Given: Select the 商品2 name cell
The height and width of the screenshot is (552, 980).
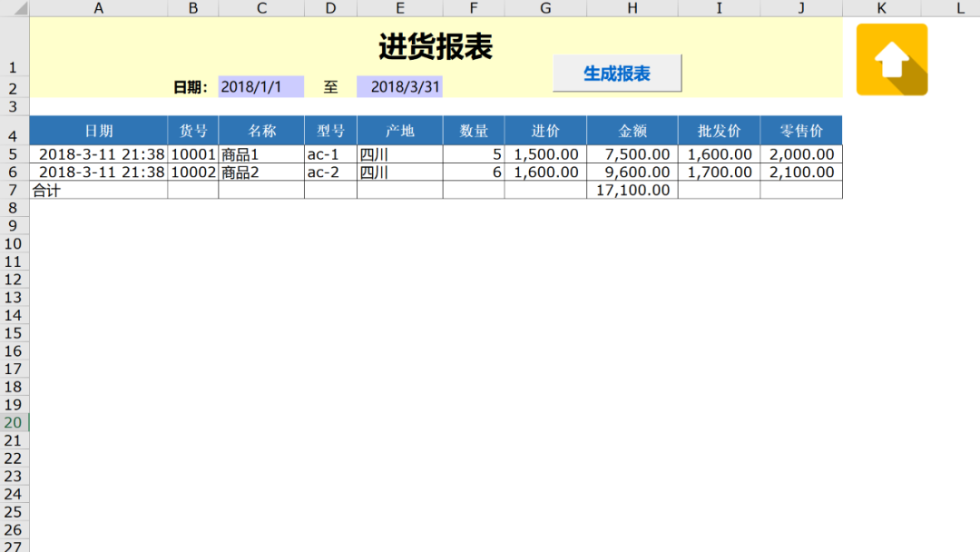Looking at the screenshot, I should pos(260,172).
